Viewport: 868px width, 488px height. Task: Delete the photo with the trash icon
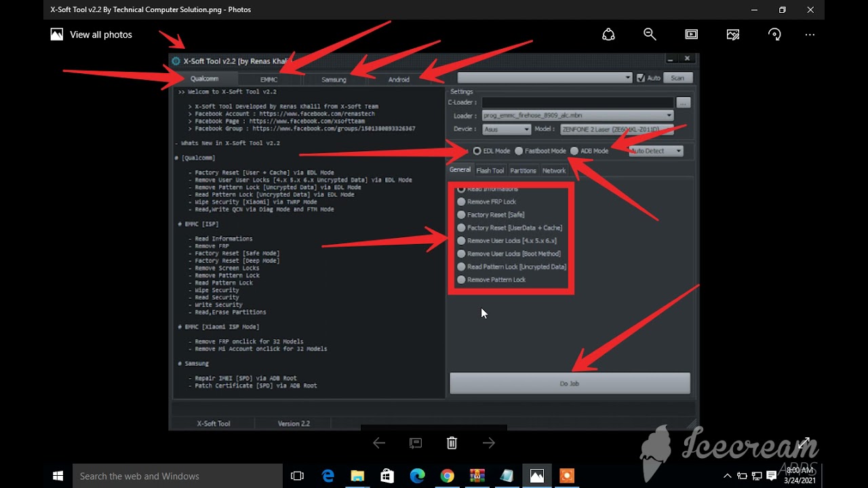click(x=452, y=443)
